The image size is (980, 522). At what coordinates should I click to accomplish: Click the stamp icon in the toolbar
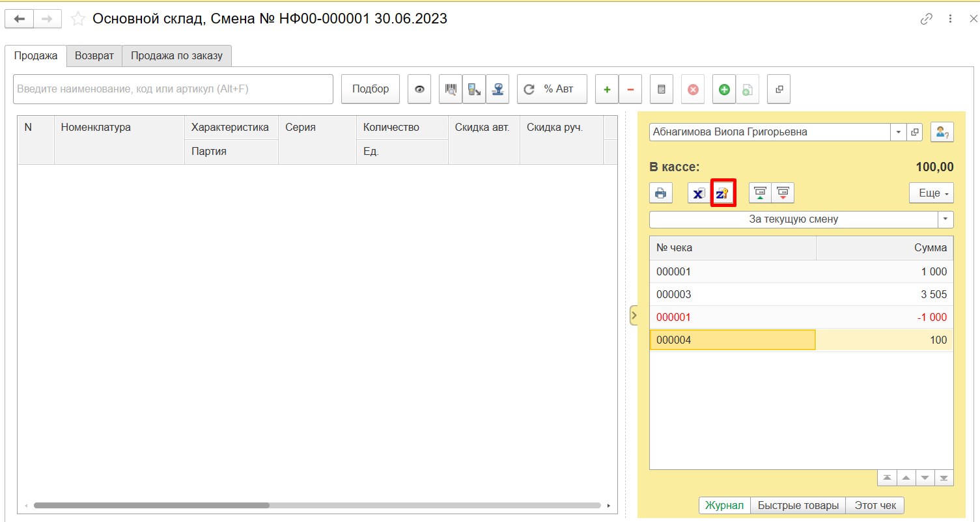(497, 89)
